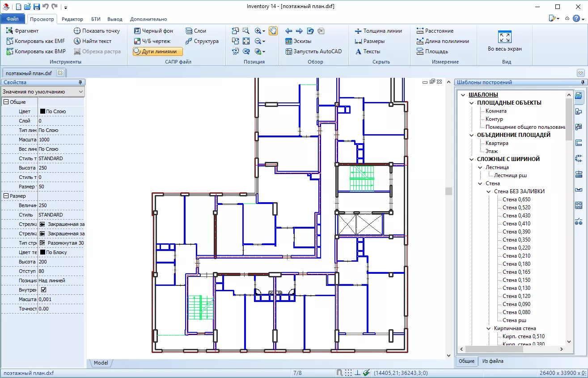Toggle the Внутрен checkbox in properties
Viewport: 588px width, 378px height.
[43, 290]
